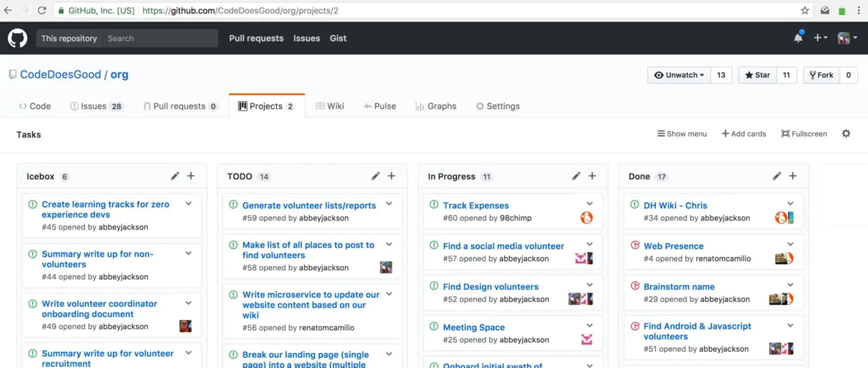Open the repository Settings tab
Viewport: 868px width, 368px height.
(x=498, y=106)
